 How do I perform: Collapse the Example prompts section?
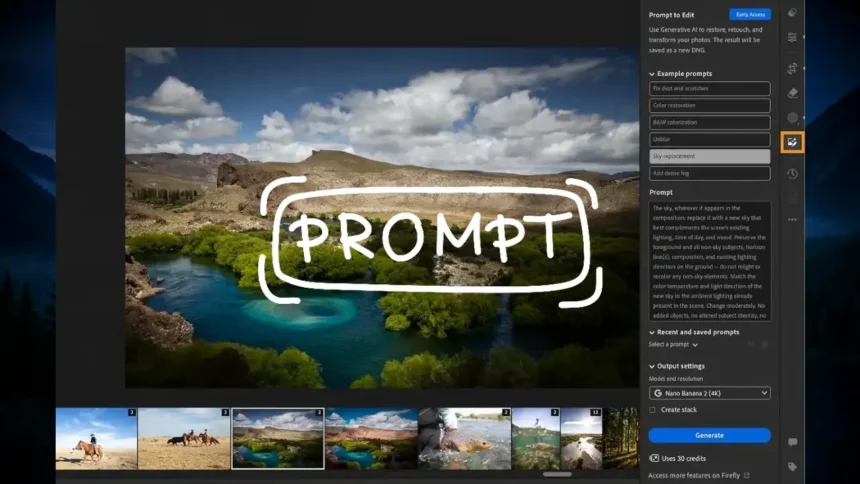coord(652,74)
